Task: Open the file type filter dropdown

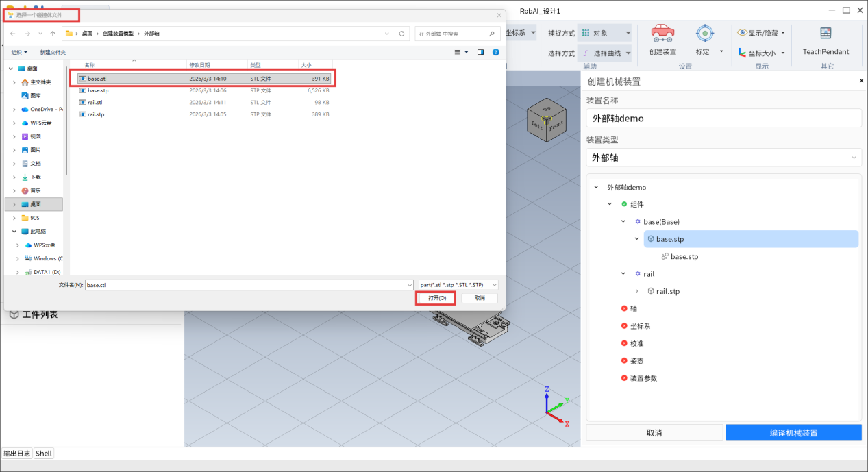Action: point(458,284)
